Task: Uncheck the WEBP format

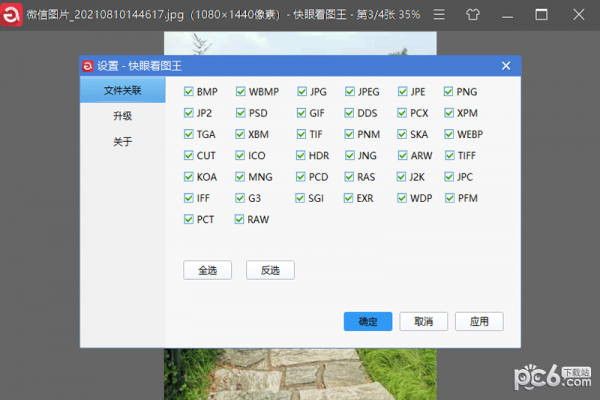Action: coord(449,134)
